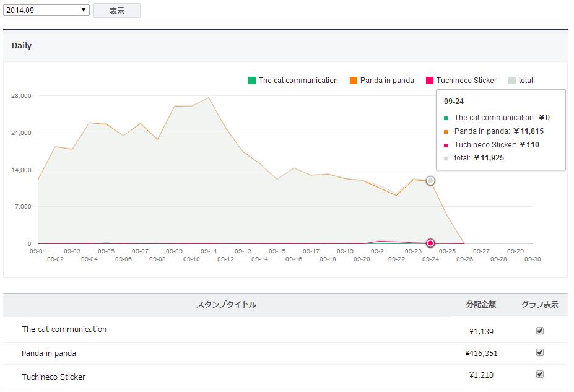Image resolution: width=574 pixels, height=392 pixels.
Task: Uncheck graph display for Tuchineco Sticker
Action: click(540, 374)
